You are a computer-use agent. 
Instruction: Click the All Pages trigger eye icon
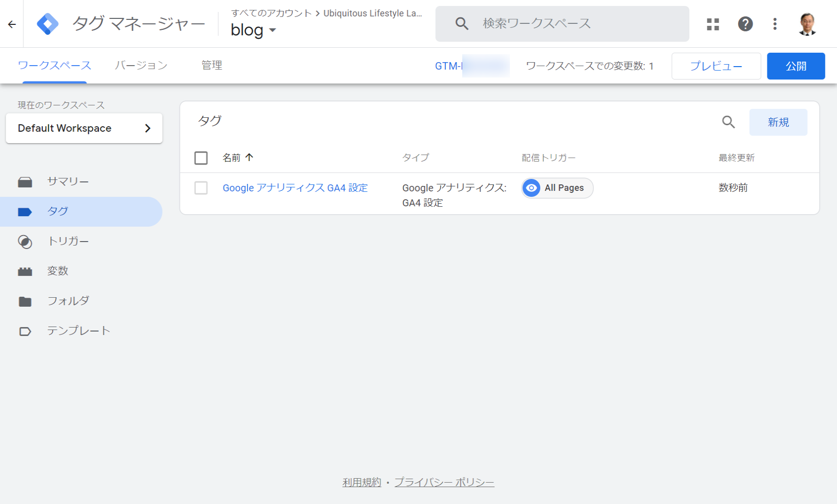[x=531, y=188]
